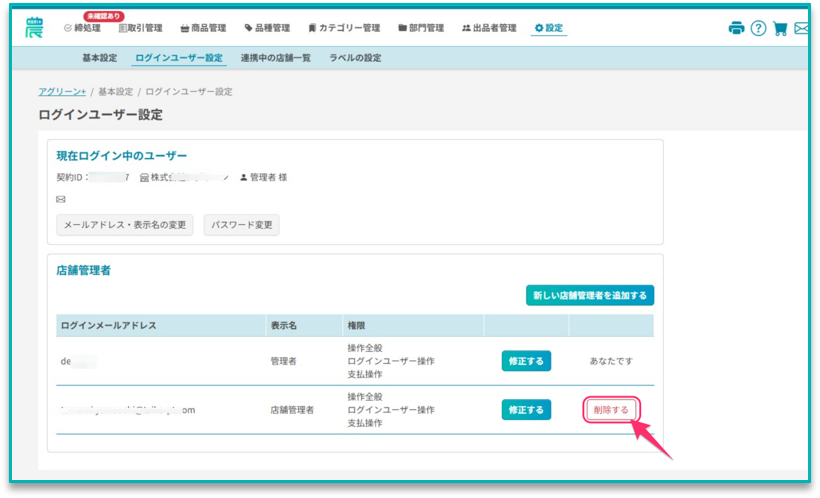
Task: Switch to ラベルの設定 tab
Action: click(x=355, y=58)
